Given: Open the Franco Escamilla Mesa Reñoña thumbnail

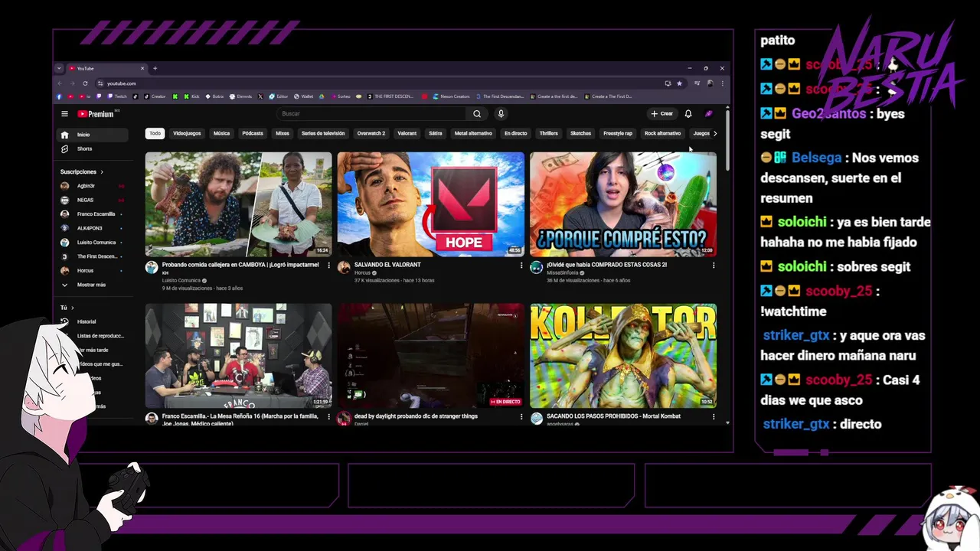Looking at the screenshot, I should pyautogui.click(x=239, y=356).
